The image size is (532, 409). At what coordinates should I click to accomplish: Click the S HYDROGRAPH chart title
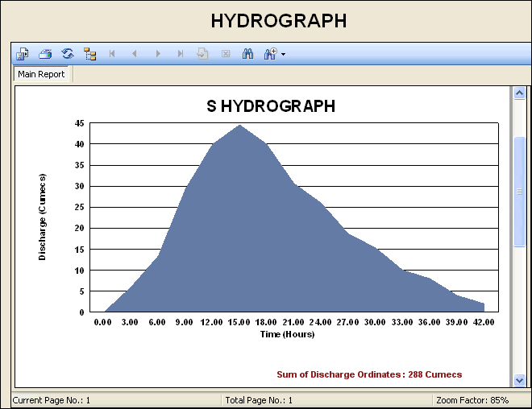(271, 106)
